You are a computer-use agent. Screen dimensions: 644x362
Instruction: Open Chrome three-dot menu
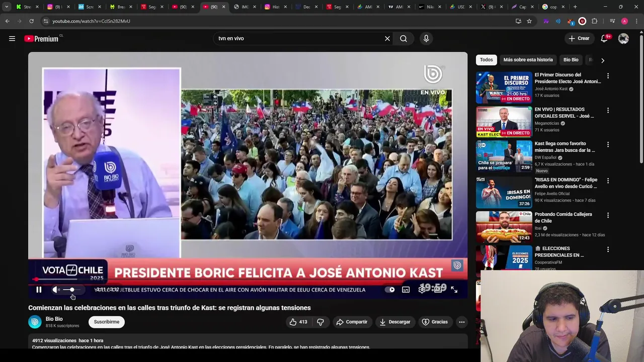click(x=636, y=21)
